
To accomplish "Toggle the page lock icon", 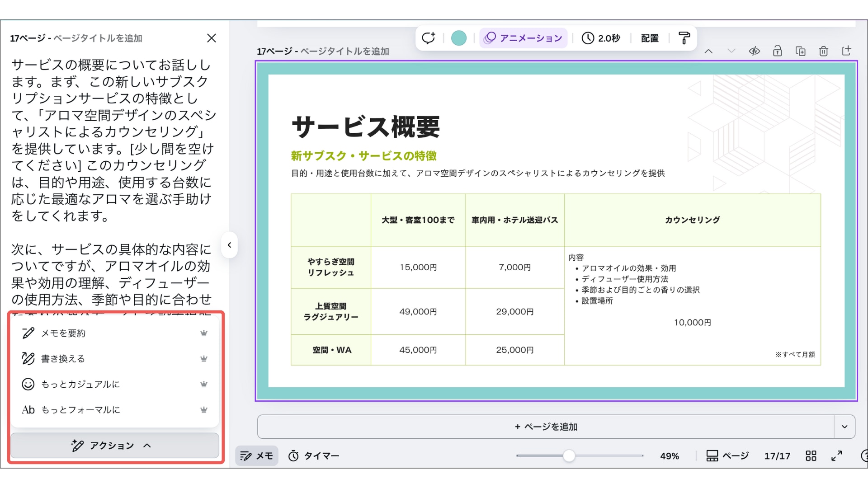I will coord(777,51).
